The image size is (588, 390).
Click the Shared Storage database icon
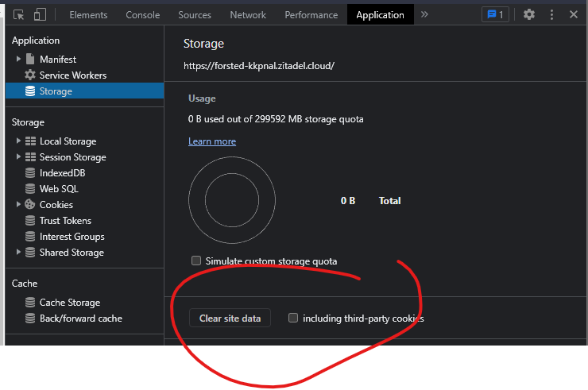[30, 253]
